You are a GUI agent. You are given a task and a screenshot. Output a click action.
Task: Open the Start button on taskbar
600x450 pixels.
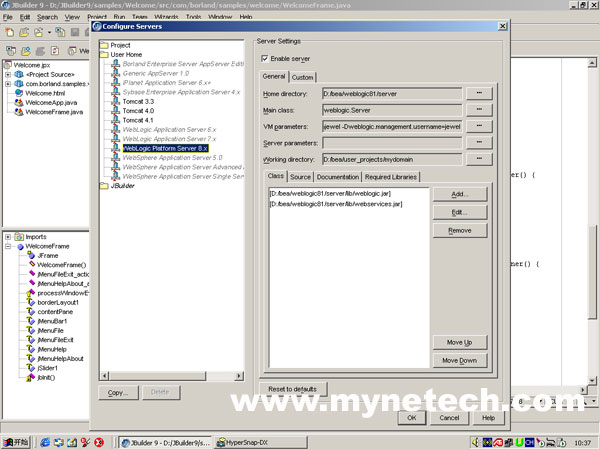15,442
